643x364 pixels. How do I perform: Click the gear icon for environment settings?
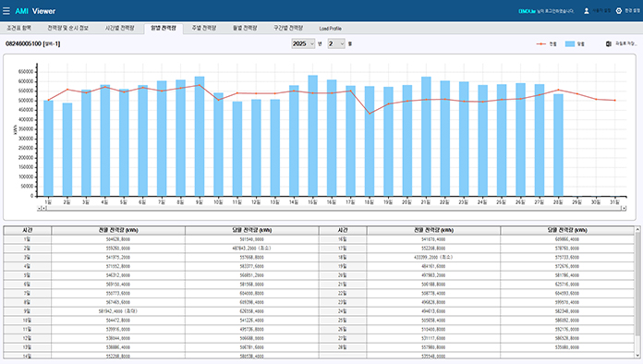[x=619, y=11]
